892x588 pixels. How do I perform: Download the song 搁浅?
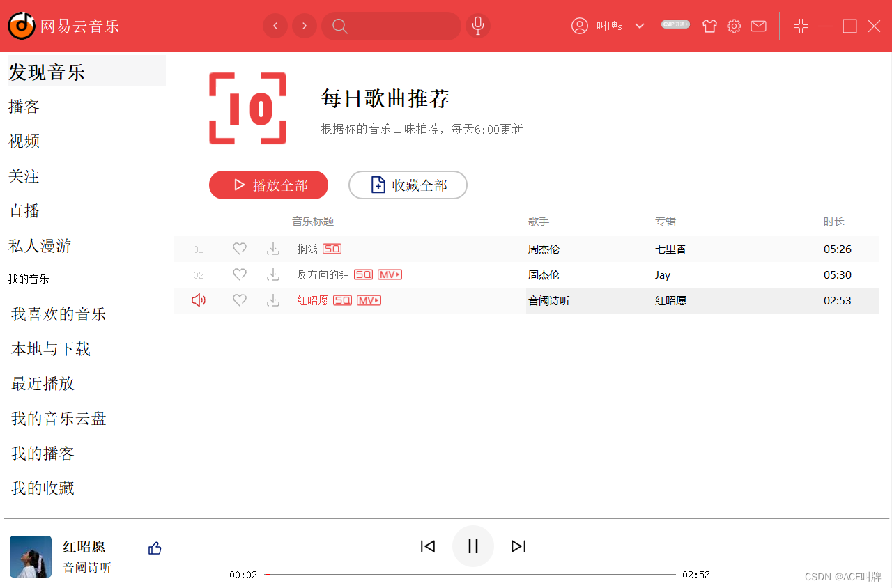(273, 249)
